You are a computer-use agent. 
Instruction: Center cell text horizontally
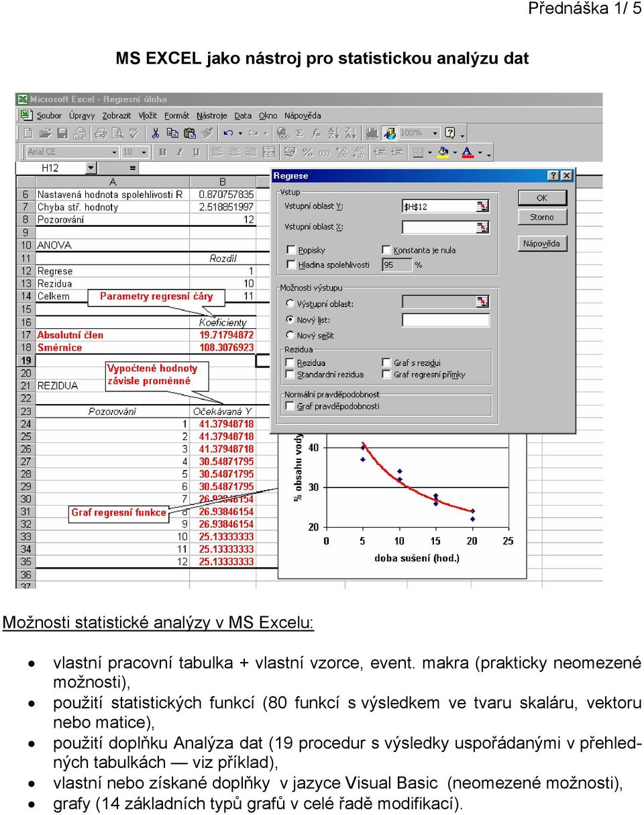click(x=234, y=152)
